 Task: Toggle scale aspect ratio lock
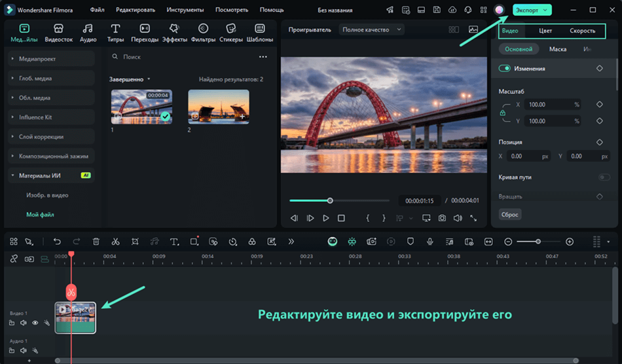point(503,113)
